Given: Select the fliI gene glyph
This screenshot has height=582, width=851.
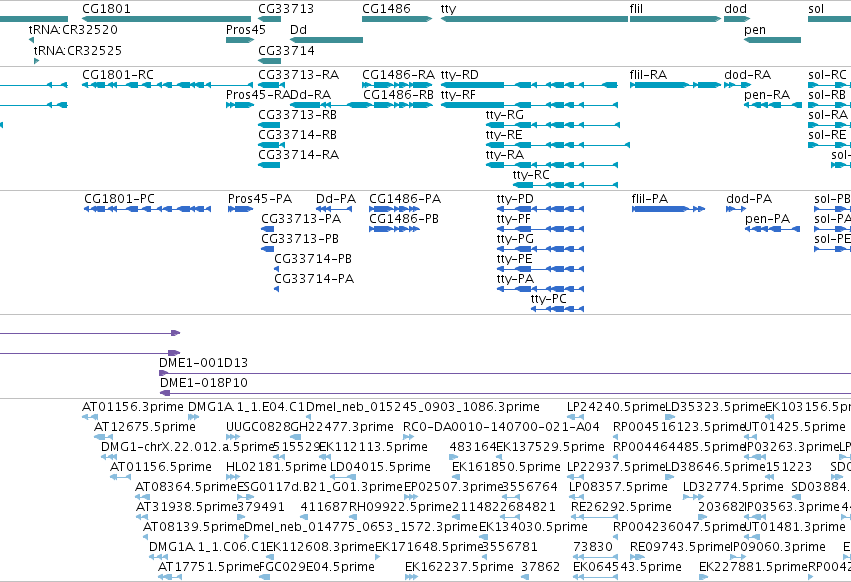Looking at the screenshot, I should 675,19.
